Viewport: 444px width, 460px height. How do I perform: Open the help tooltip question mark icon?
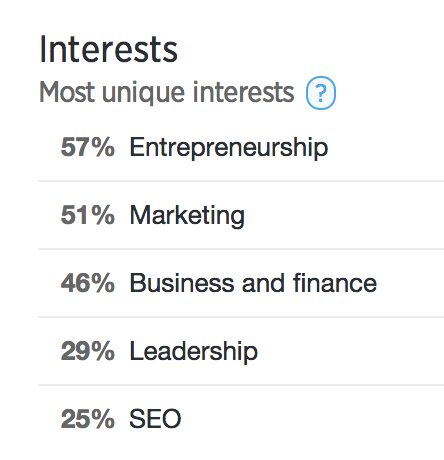321,93
